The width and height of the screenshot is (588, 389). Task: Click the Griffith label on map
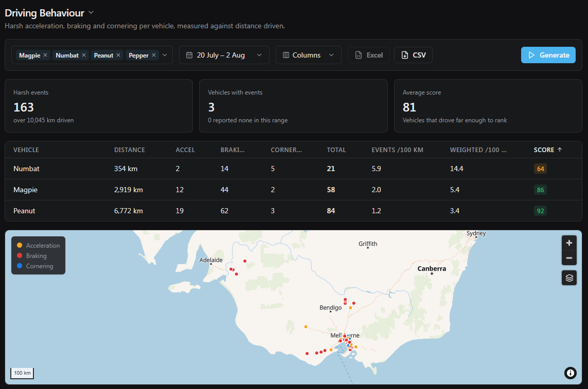[368, 244]
